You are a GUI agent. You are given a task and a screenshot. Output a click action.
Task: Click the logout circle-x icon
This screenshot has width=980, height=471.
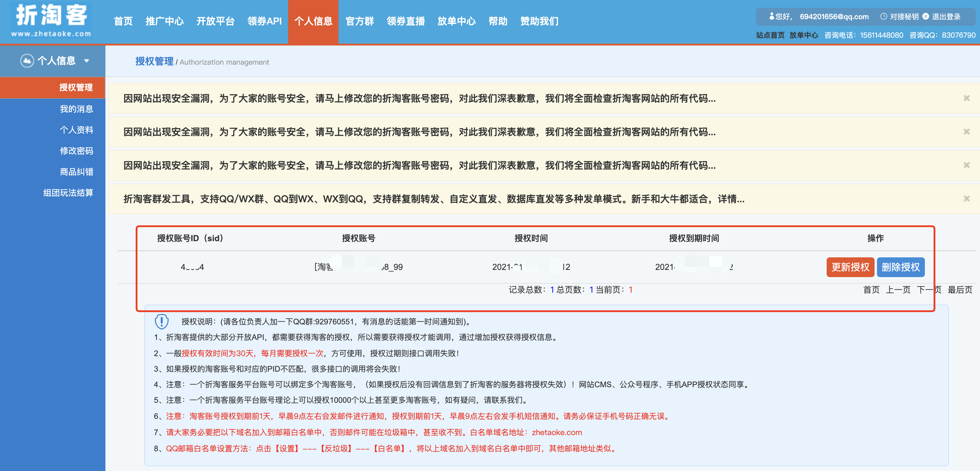point(925,16)
